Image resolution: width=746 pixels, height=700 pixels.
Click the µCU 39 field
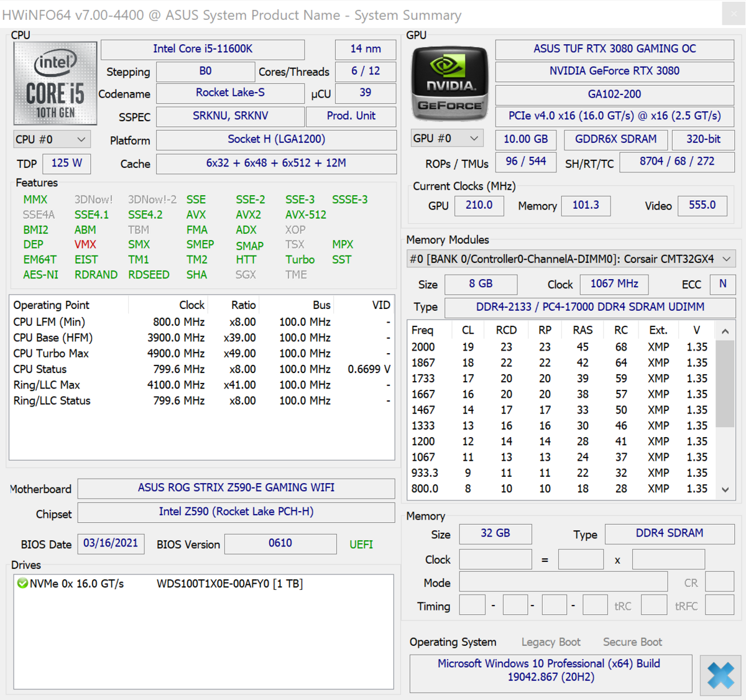pyautogui.click(x=366, y=93)
